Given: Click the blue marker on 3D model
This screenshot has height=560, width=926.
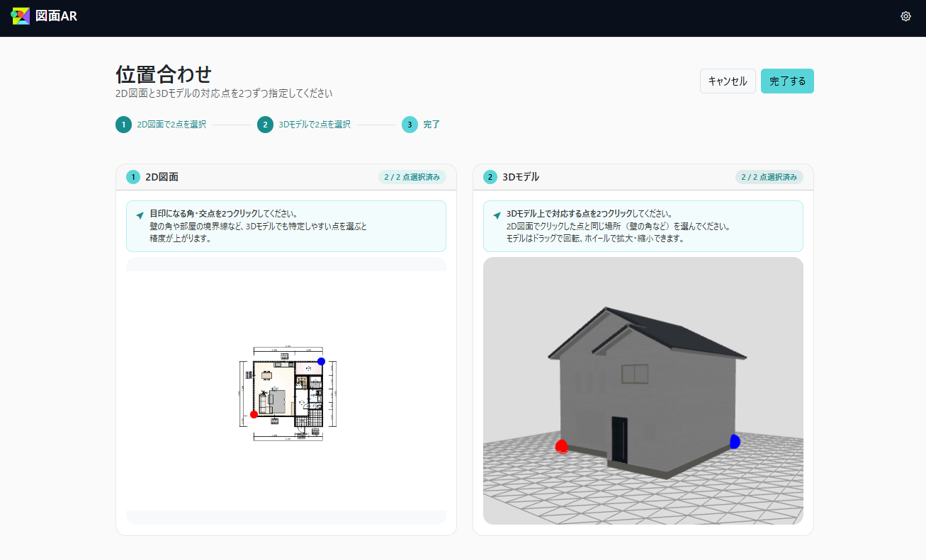Looking at the screenshot, I should tap(735, 442).
